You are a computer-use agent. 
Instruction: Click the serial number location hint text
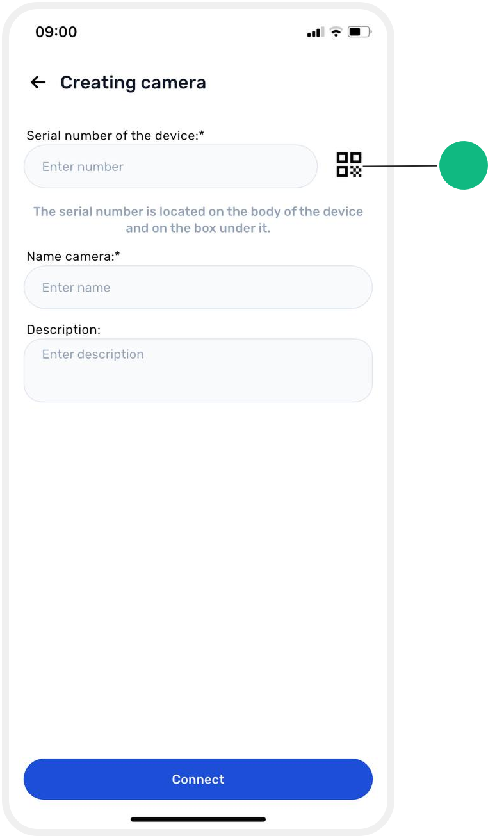tap(198, 220)
